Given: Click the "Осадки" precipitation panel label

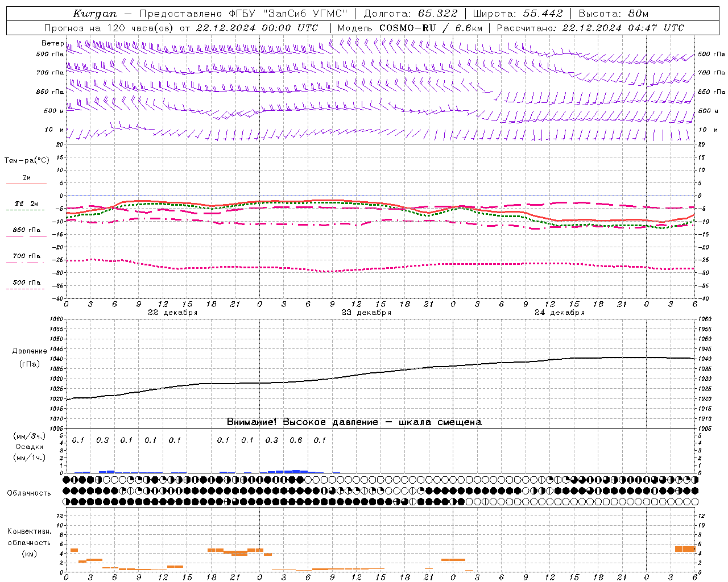Looking at the screenshot, I should point(29,447).
